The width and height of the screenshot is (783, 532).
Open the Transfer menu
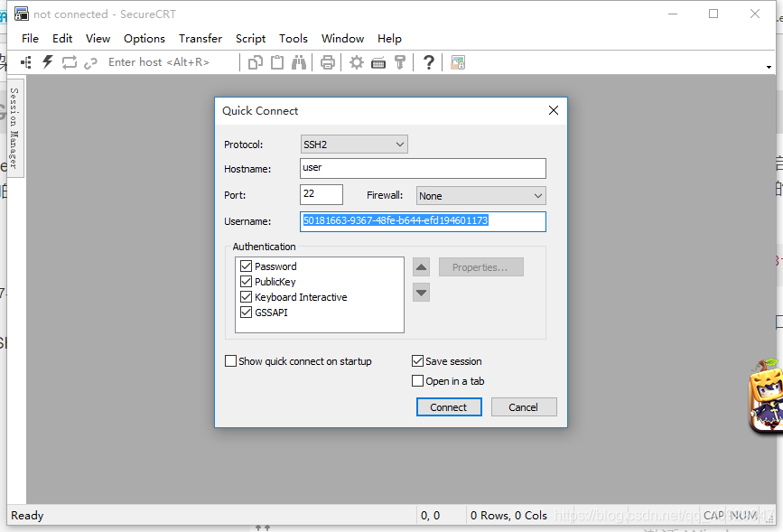pos(200,39)
